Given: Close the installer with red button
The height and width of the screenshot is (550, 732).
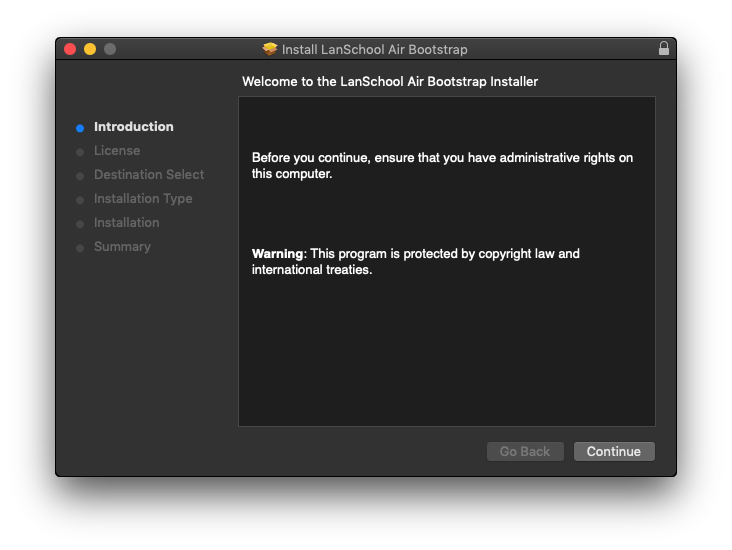Looking at the screenshot, I should [x=70, y=49].
